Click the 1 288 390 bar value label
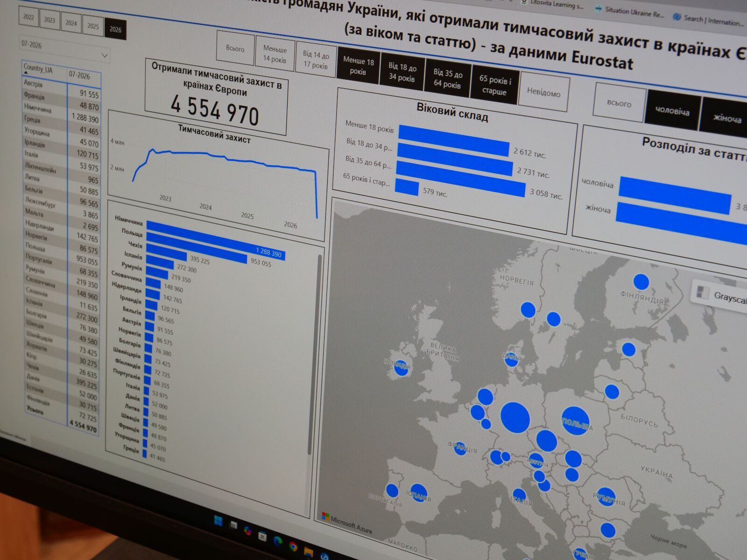The width and height of the screenshot is (747, 560). (268, 252)
